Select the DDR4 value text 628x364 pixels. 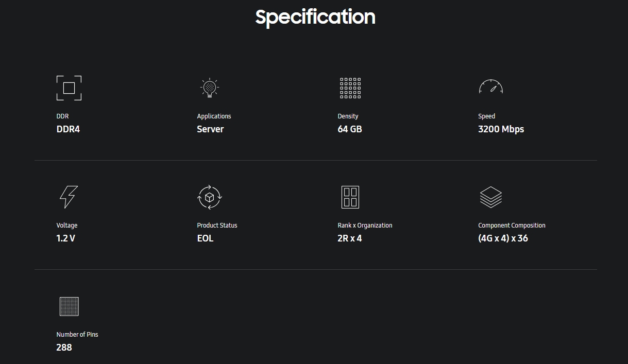68,129
